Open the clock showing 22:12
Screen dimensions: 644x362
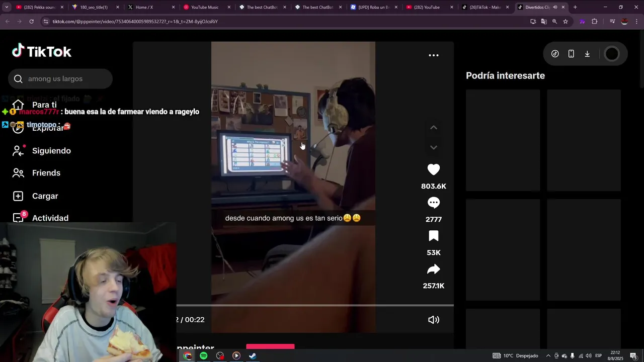616,355
